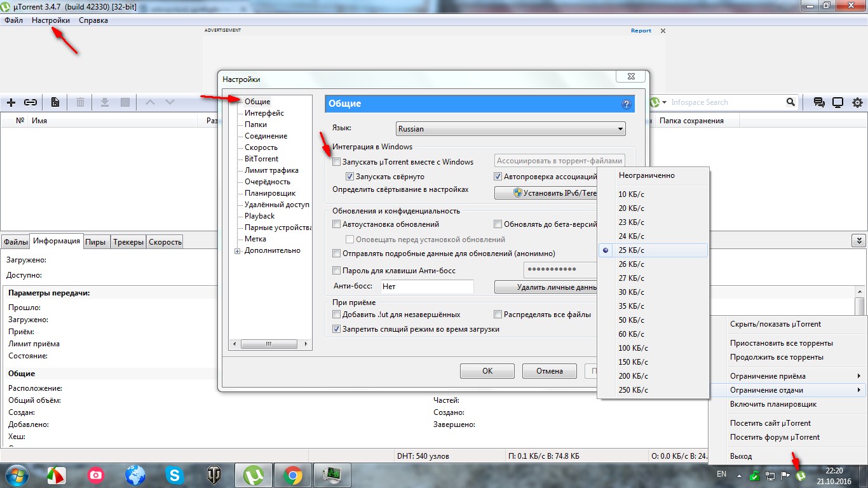Select 50 КБ/с upload limit
Image resolution: width=868 pixels, height=488 pixels.
pyautogui.click(x=653, y=320)
